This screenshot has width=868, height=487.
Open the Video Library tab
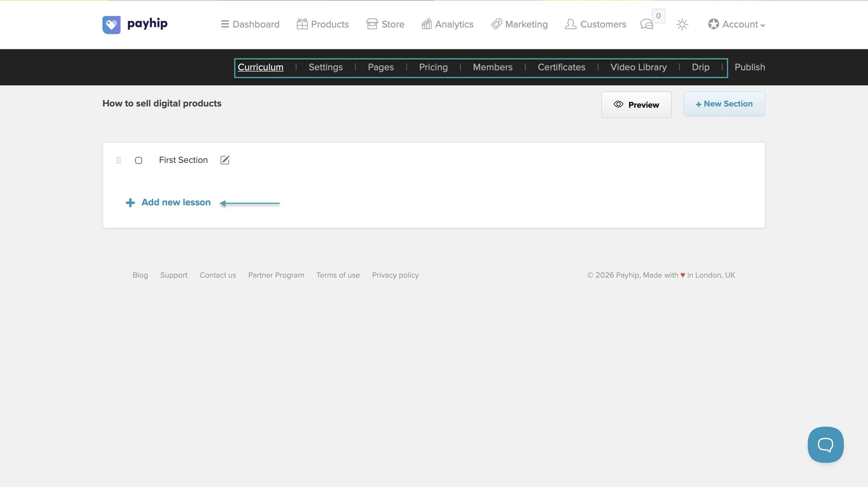(x=638, y=67)
